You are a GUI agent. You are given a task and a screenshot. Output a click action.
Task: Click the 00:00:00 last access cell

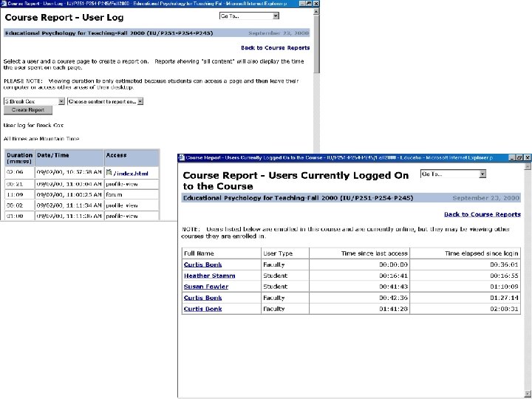pyautogui.click(x=359, y=265)
